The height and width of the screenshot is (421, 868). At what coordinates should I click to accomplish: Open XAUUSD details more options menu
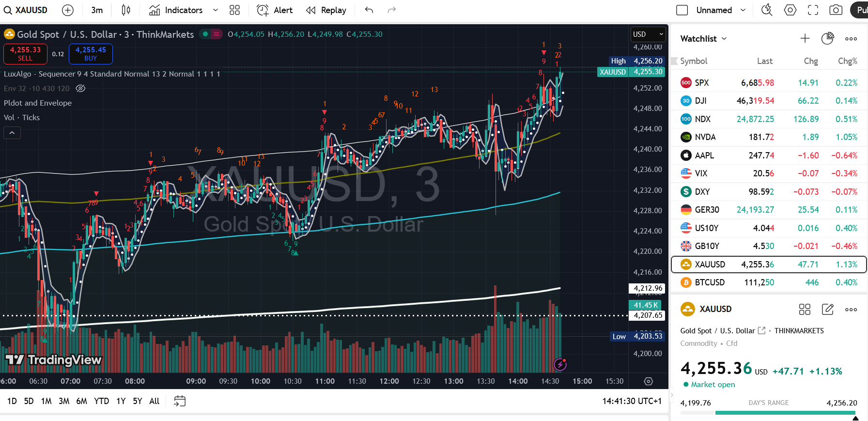tap(851, 310)
